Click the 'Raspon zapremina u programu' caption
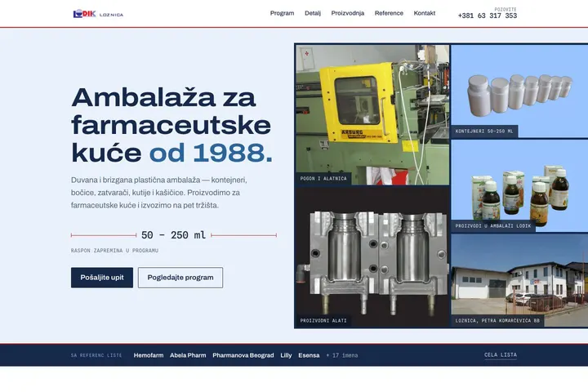Screen dimensions: 588x392 click(x=114, y=251)
